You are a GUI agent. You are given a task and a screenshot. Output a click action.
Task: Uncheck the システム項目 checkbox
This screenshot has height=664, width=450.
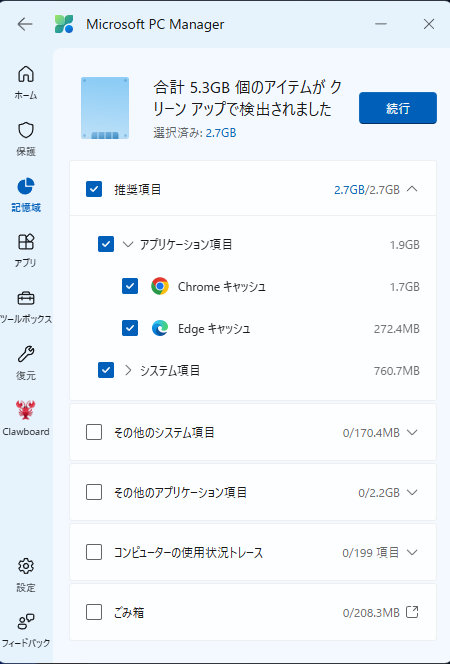[x=105, y=371]
